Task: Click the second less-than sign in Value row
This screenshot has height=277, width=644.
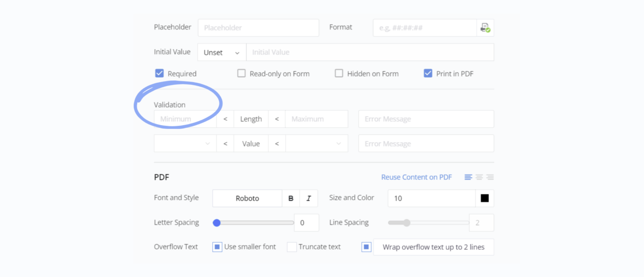Action: pyautogui.click(x=277, y=144)
